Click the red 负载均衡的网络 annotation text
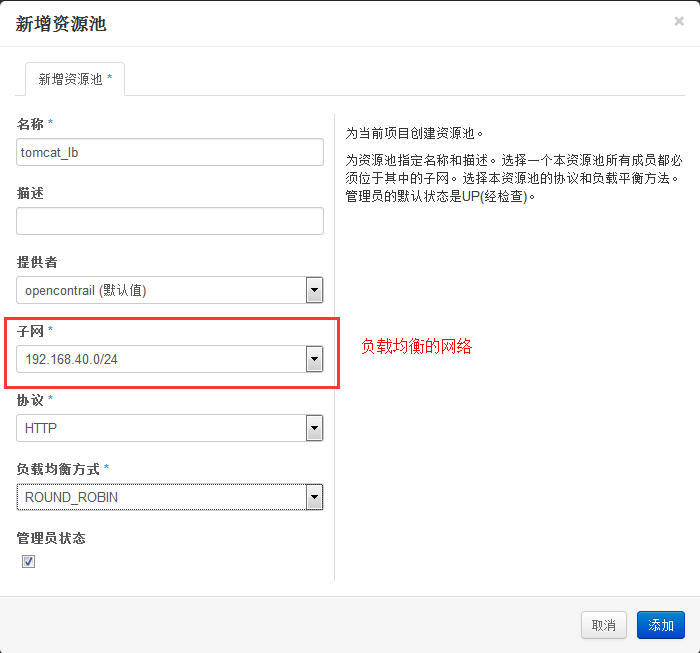The width and height of the screenshot is (700, 653). tap(416, 347)
